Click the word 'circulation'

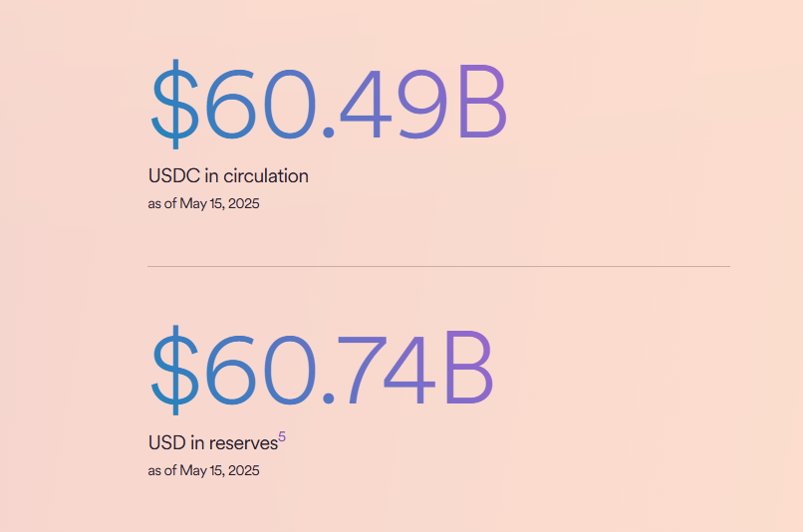(266, 176)
